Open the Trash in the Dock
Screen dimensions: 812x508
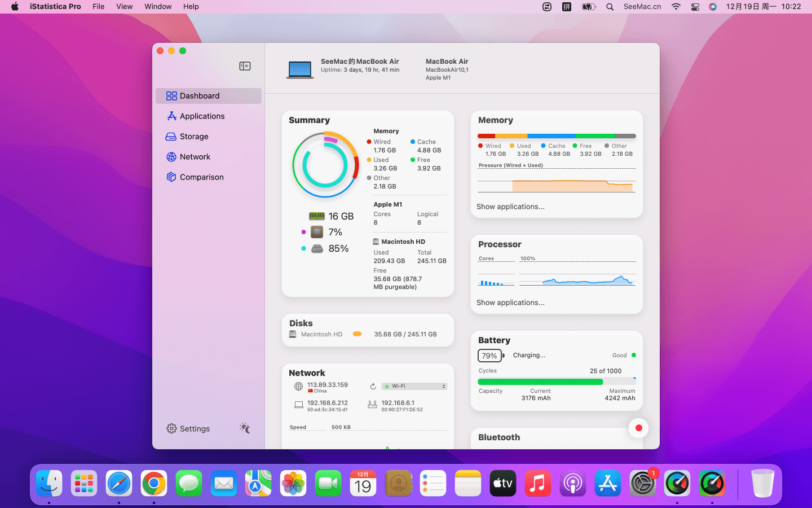762,484
